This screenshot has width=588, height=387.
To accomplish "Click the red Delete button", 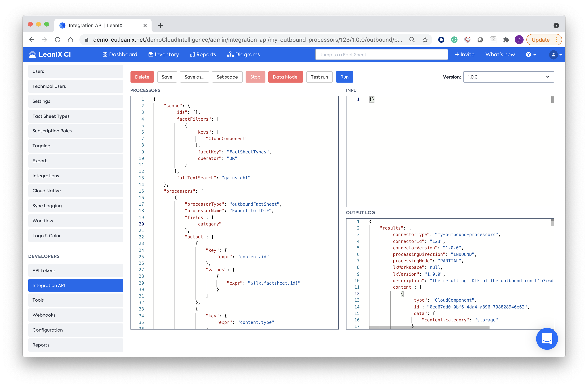I will pos(142,77).
